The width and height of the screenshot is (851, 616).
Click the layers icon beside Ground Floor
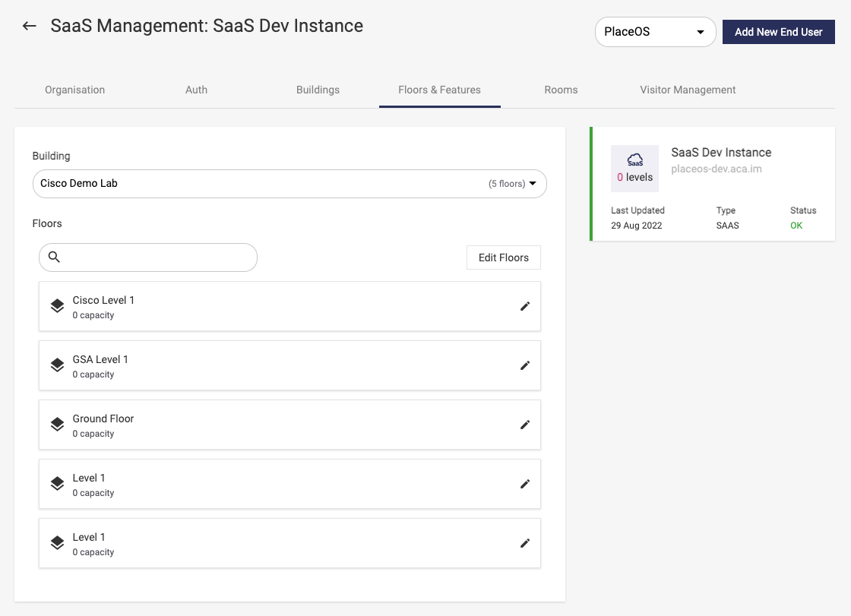(x=57, y=424)
